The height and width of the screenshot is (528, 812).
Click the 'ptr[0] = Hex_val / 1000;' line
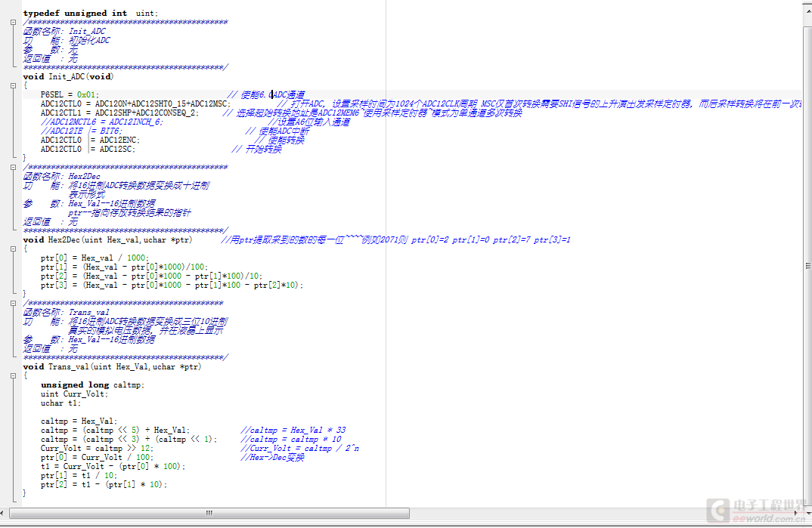point(95,258)
